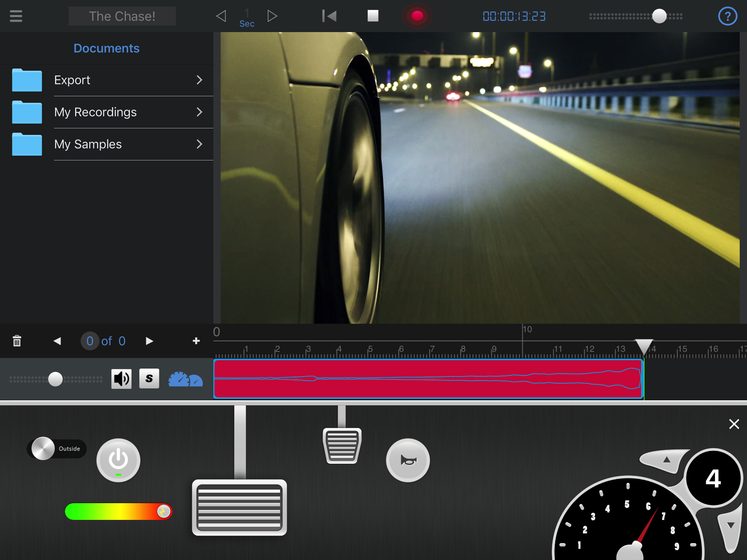Open the Export folder
747x560 pixels.
point(107,80)
